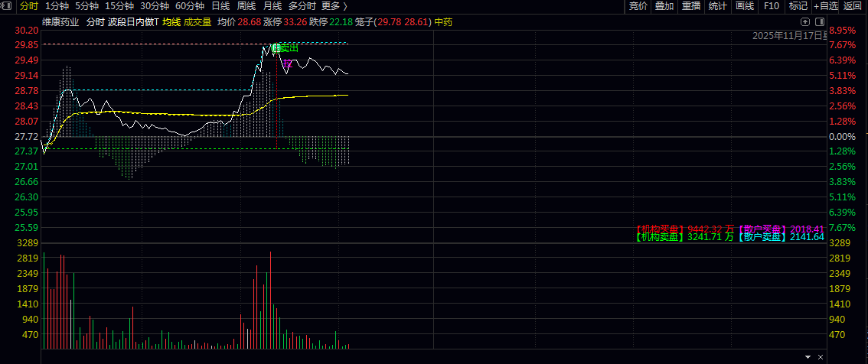The image size is (868, 364).
Task: Switch to the 30分钟 chart
Action: (154, 6)
